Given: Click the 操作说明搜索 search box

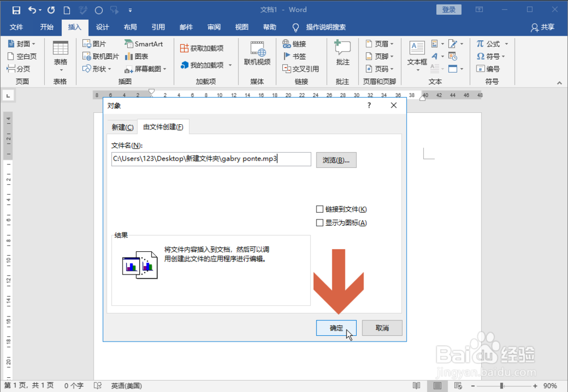Looking at the screenshot, I should (x=326, y=27).
